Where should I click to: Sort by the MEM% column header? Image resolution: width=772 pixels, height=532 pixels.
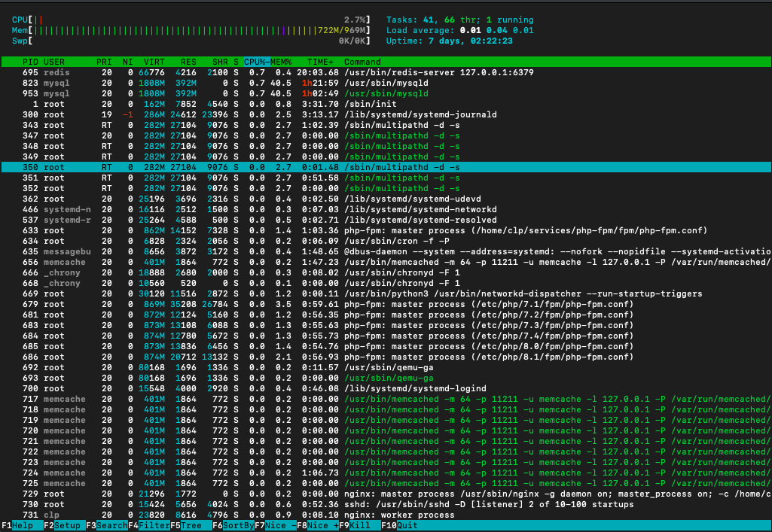pyautogui.click(x=281, y=62)
